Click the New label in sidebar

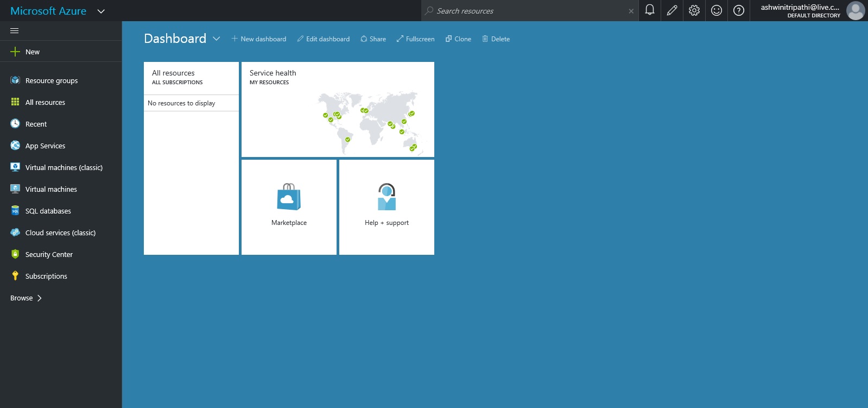[x=33, y=52]
